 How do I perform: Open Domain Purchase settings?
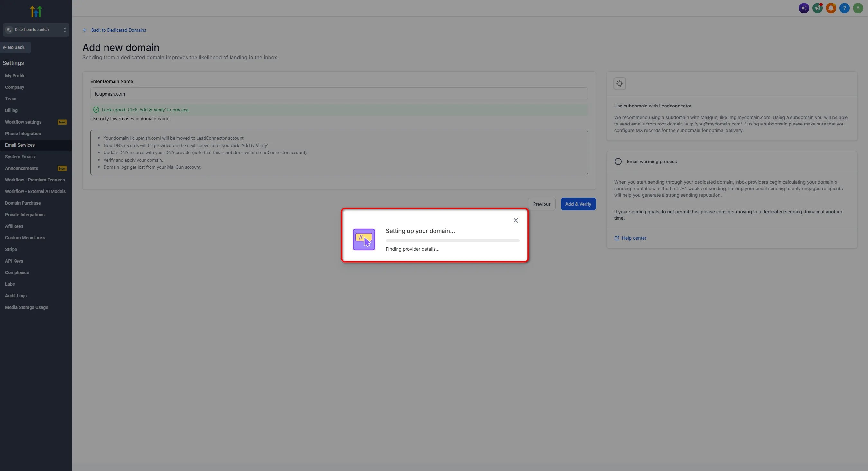pos(36,203)
